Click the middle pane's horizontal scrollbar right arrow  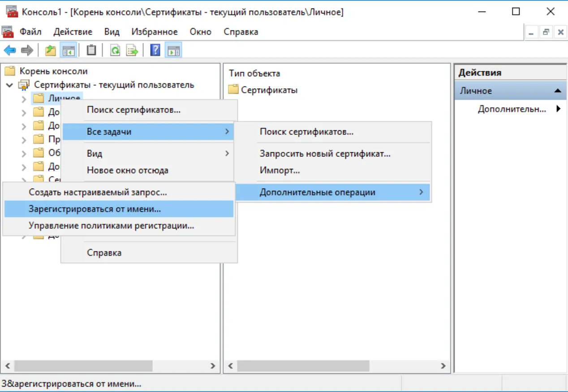click(x=443, y=366)
